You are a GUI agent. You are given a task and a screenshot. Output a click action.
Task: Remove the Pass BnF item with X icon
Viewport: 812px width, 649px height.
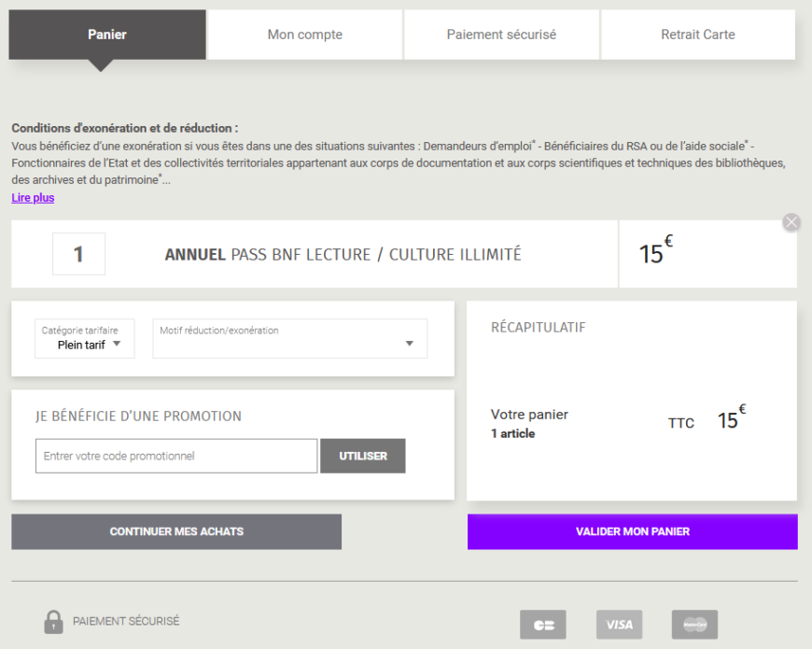click(x=791, y=222)
